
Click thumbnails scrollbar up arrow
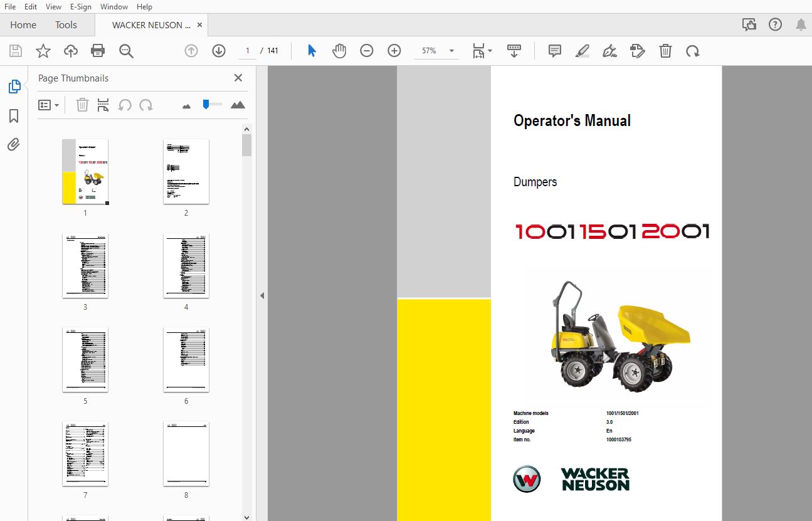click(x=246, y=129)
